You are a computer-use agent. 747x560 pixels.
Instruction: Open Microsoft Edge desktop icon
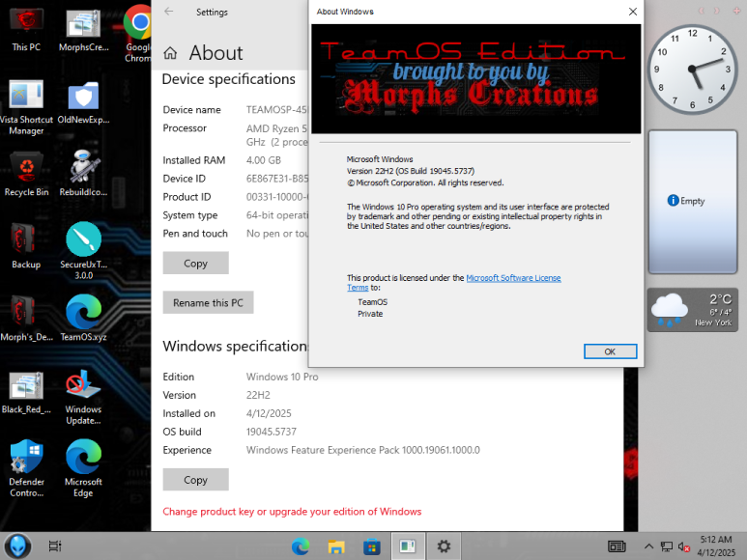pyautogui.click(x=83, y=468)
